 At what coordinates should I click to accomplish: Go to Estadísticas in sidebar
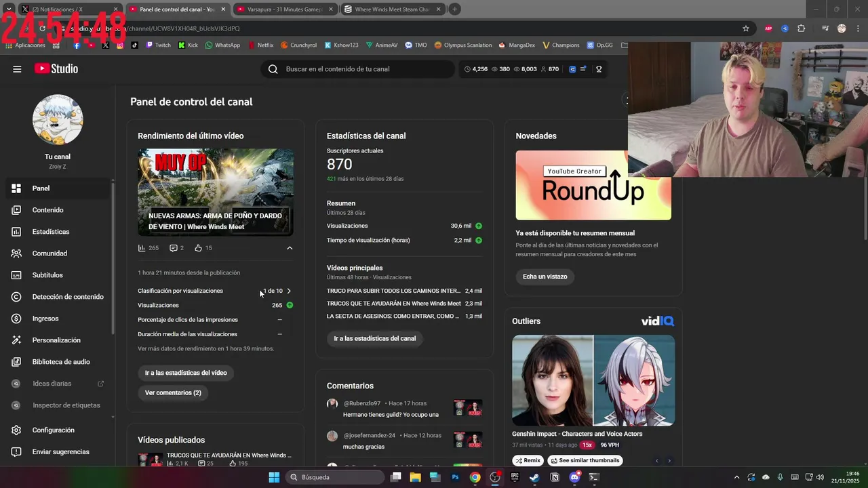[x=58, y=232]
